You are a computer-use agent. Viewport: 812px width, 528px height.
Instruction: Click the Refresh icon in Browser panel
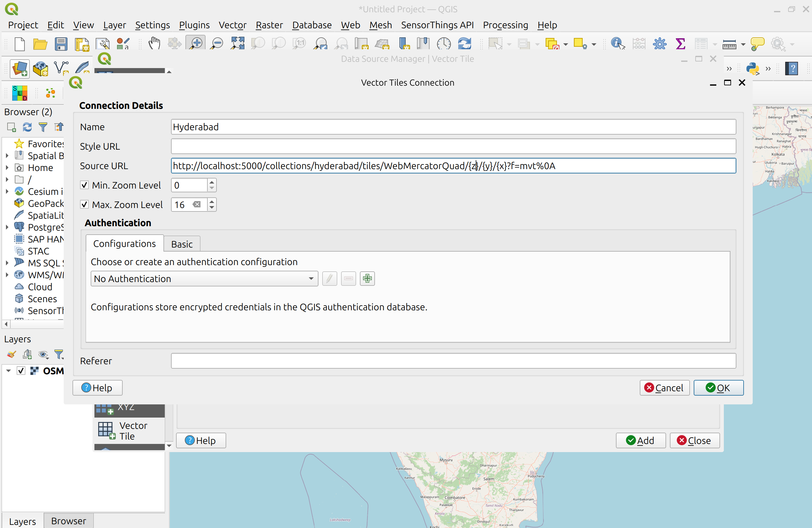[27, 127]
